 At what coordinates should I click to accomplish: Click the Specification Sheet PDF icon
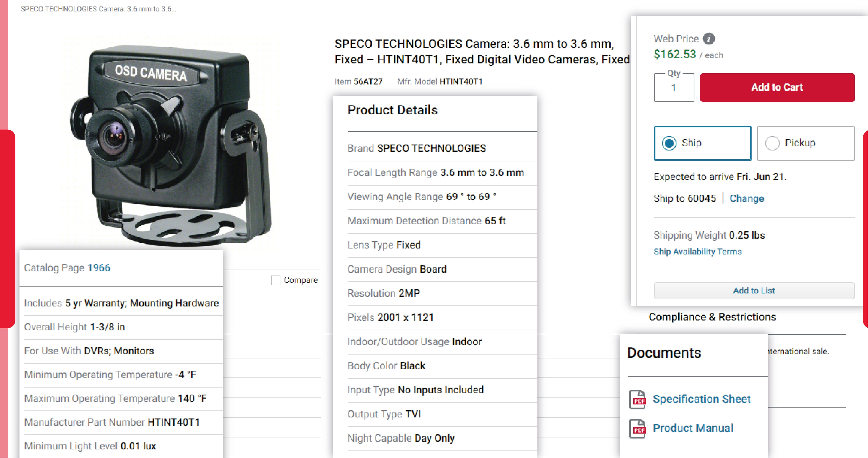tap(638, 399)
